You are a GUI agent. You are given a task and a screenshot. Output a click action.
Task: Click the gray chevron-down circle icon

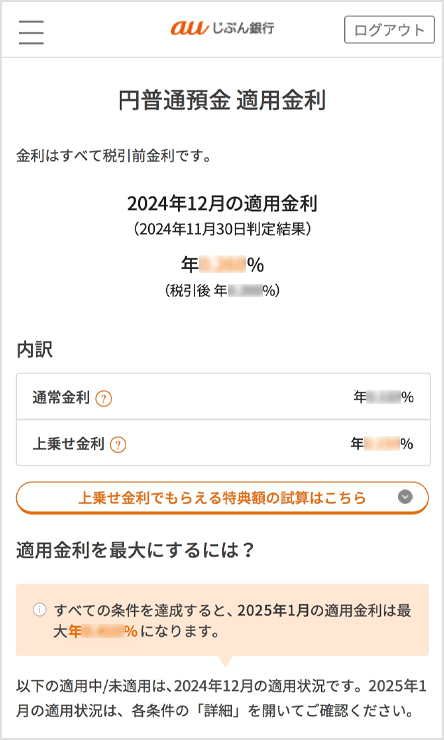[405, 497]
